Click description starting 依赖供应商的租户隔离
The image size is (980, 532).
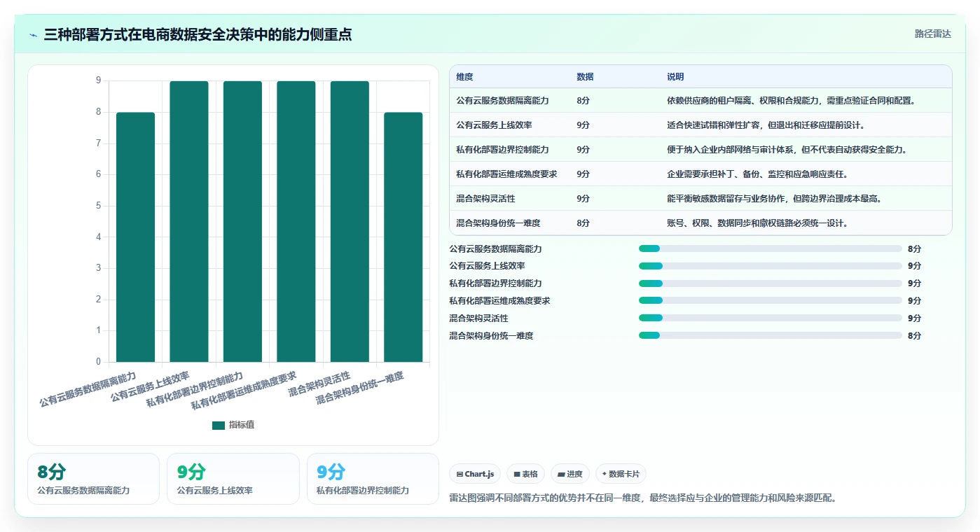[x=791, y=101]
